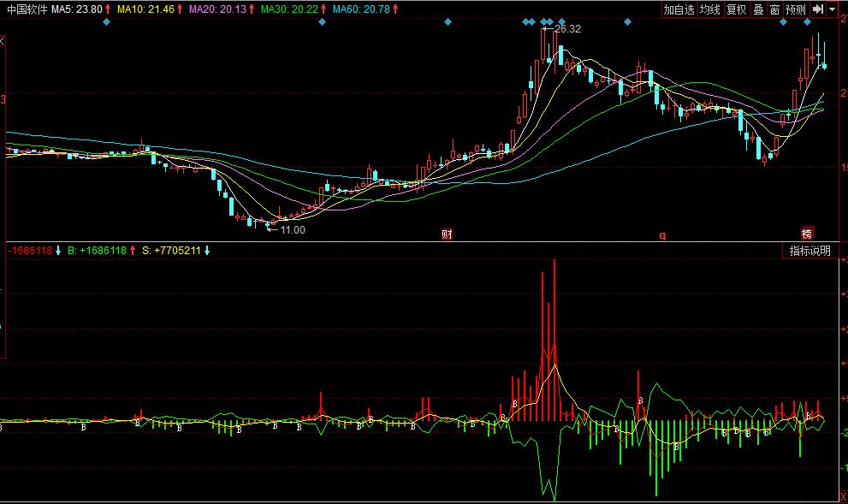The image size is (848, 504).
Task: Open the leftmost blue diamond info marker
Action: (107, 22)
